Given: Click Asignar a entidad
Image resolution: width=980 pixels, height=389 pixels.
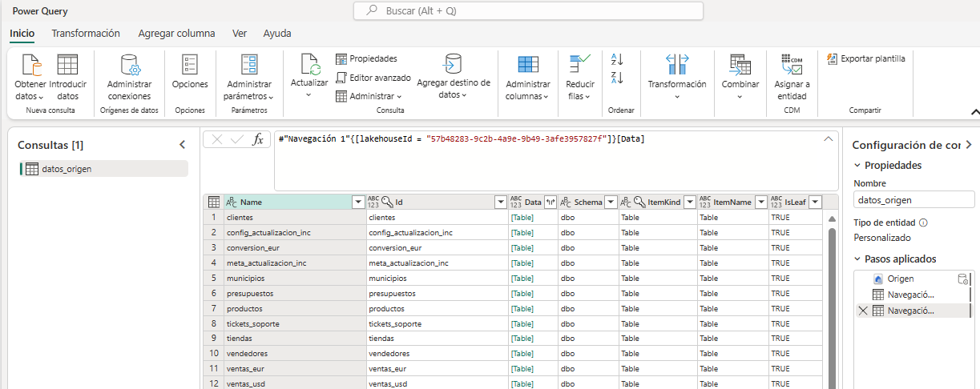Looking at the screenshot, I should (x=792, y=78).
